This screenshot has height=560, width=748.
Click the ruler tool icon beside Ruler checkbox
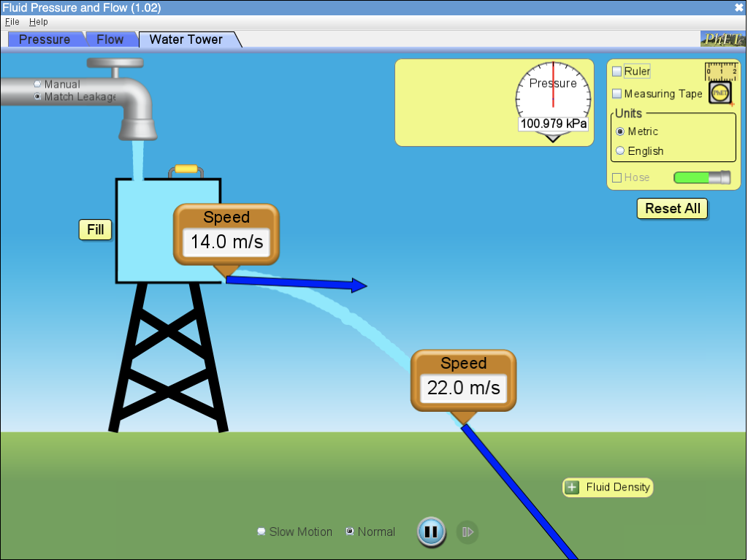coord(720,71)
